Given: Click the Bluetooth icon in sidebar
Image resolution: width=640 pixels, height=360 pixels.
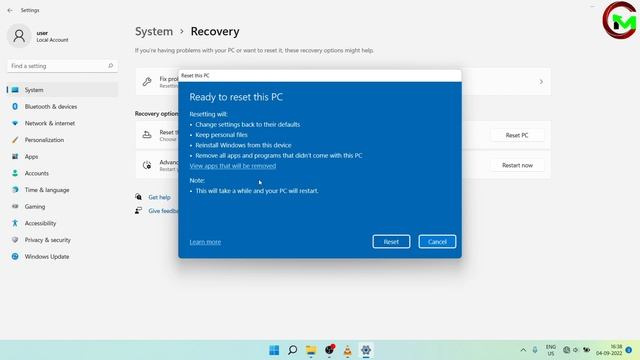Looking at the screenshot, I should click(15, 107).
